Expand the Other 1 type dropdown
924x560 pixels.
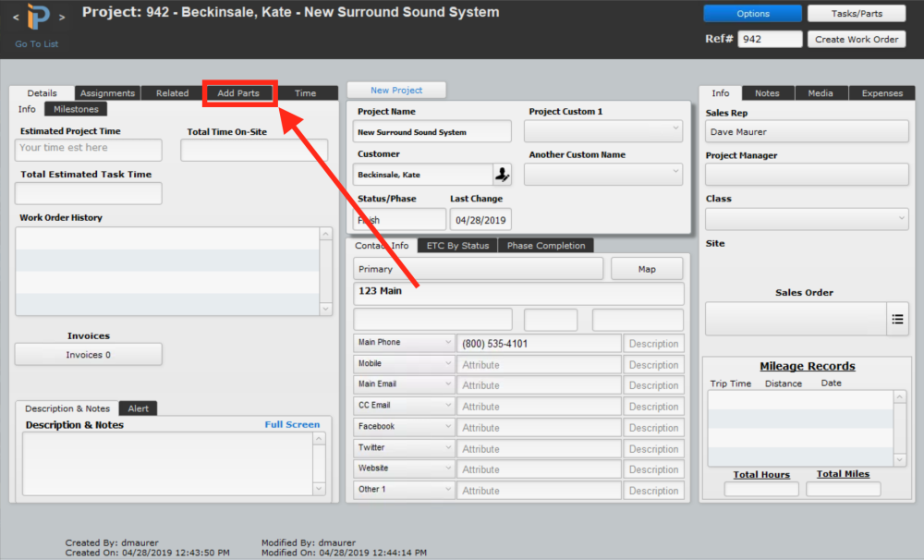click(x=405, y=491)
